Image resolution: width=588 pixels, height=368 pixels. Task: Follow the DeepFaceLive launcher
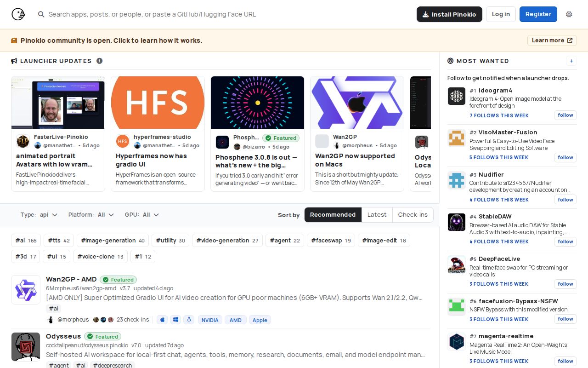[x=565, y=284]
